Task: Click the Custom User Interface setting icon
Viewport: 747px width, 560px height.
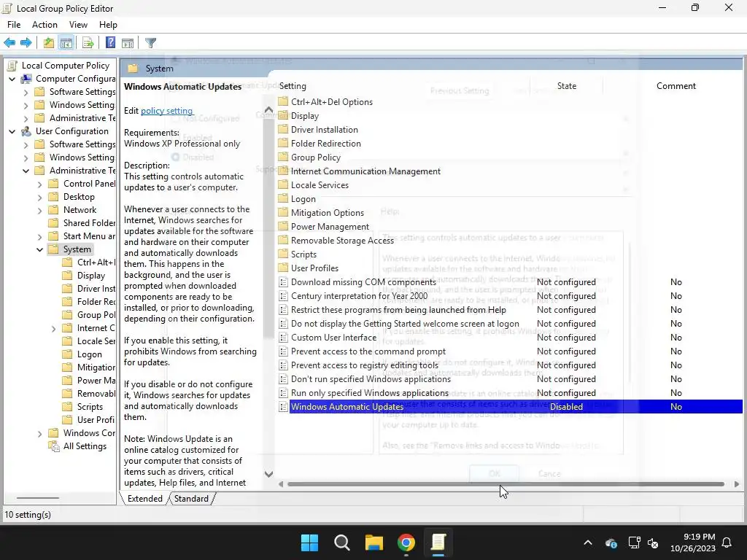Action: click(284, 338)
